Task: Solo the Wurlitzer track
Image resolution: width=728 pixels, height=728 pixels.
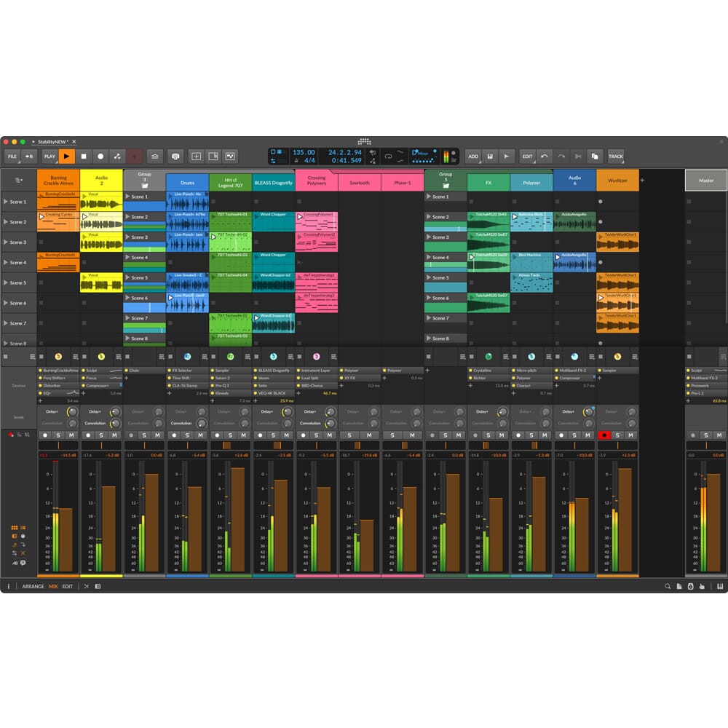Action: coord(617,435)
